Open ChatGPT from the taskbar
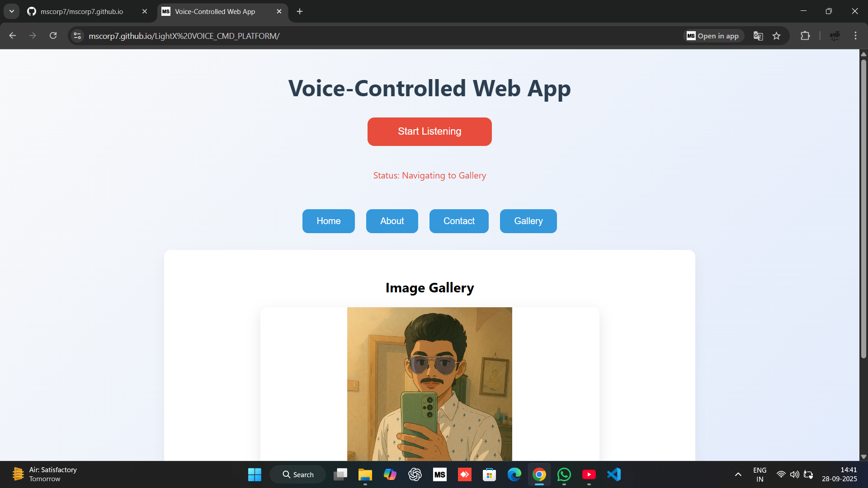This screenshot has height=488, width=868. [x=415, y=474]
